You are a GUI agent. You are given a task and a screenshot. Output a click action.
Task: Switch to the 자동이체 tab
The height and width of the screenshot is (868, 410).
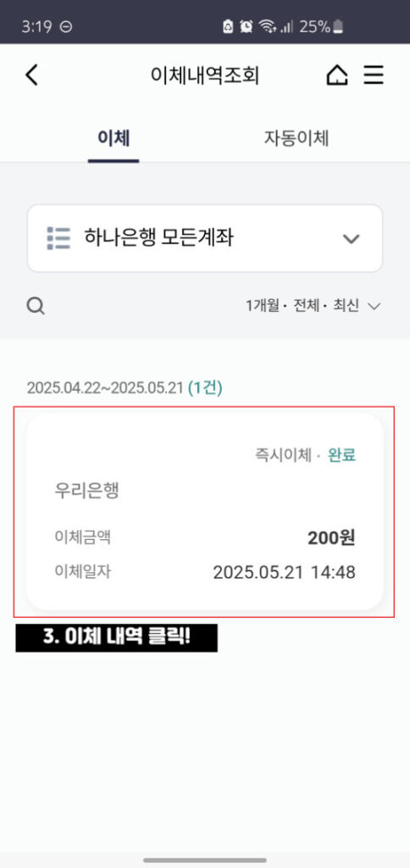point(296,138)
